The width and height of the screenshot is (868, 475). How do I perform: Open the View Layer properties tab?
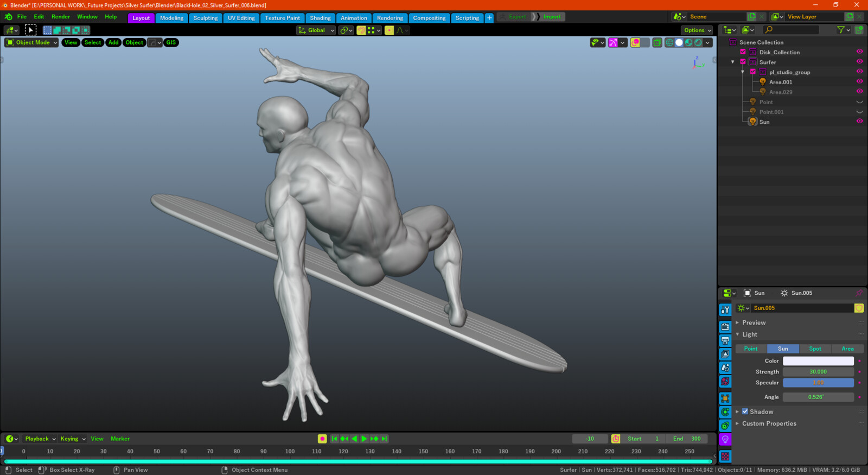pos(725,354)
